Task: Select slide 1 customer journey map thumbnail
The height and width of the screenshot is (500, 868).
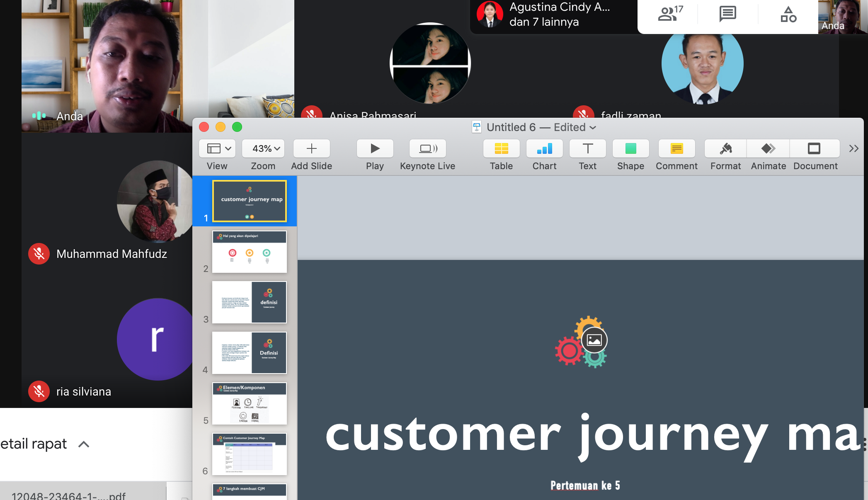Action: pos(250,201)
